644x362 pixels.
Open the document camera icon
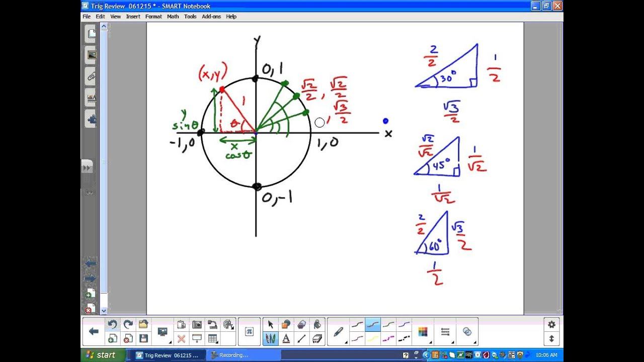click(212, 325)
